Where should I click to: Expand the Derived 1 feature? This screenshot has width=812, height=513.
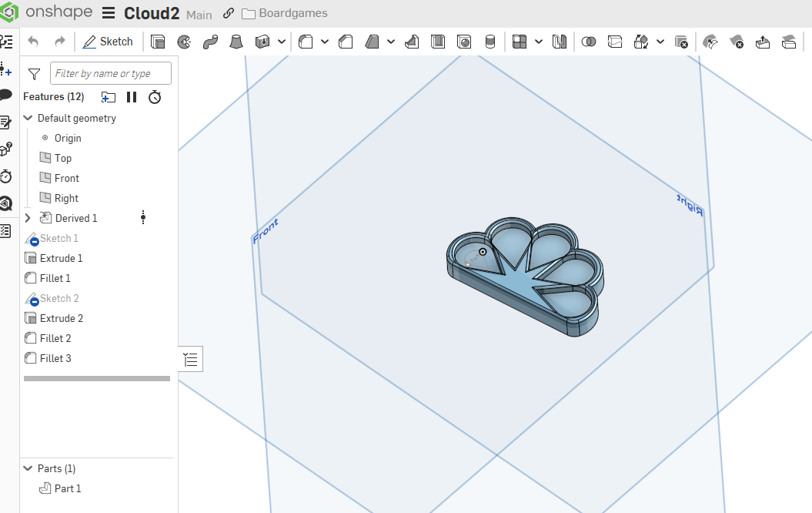point(28,218)
